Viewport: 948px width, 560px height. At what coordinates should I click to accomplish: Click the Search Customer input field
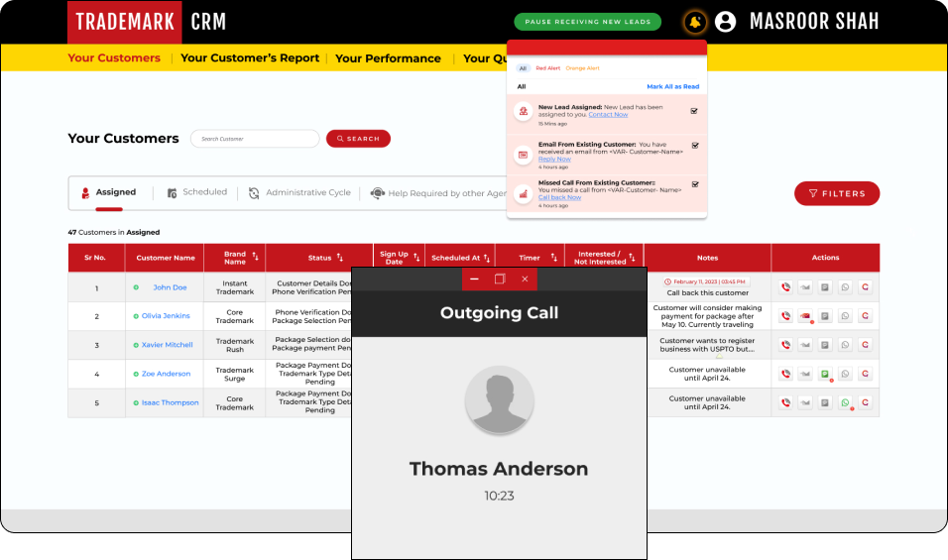tap(255, 139)
